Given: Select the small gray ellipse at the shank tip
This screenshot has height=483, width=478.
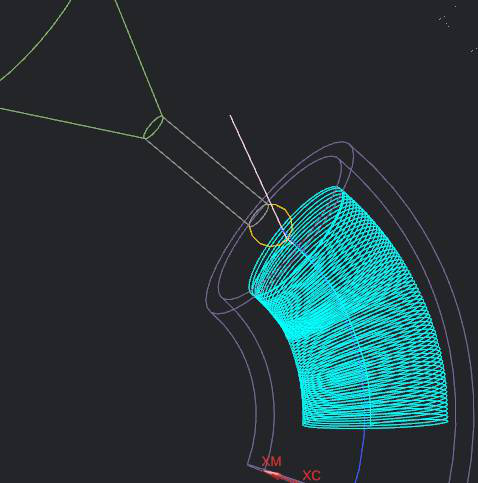Looking at the screenshot, I should tap(258, 215).
